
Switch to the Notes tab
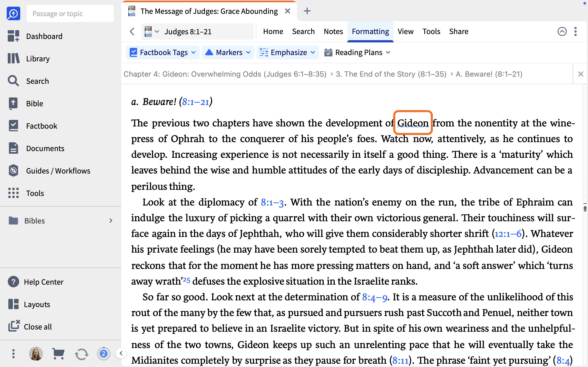click(x=333, y=32)
